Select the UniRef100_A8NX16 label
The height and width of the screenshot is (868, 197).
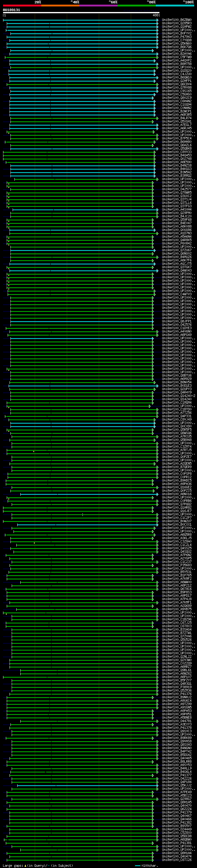176,494
